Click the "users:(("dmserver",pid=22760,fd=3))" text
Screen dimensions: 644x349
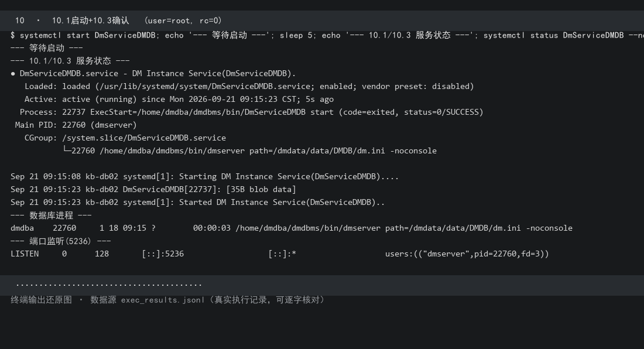click(x=467, y=254)
